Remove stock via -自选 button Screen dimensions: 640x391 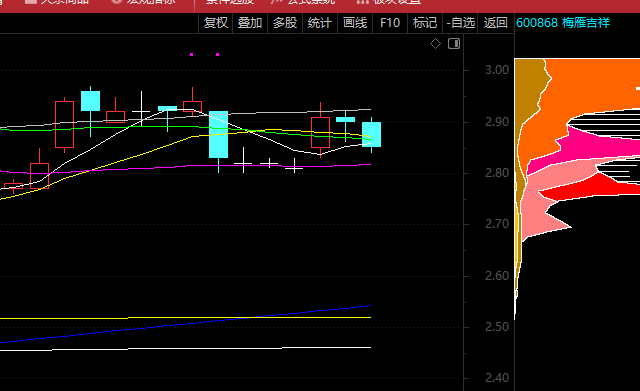click(x=460, y=23)
